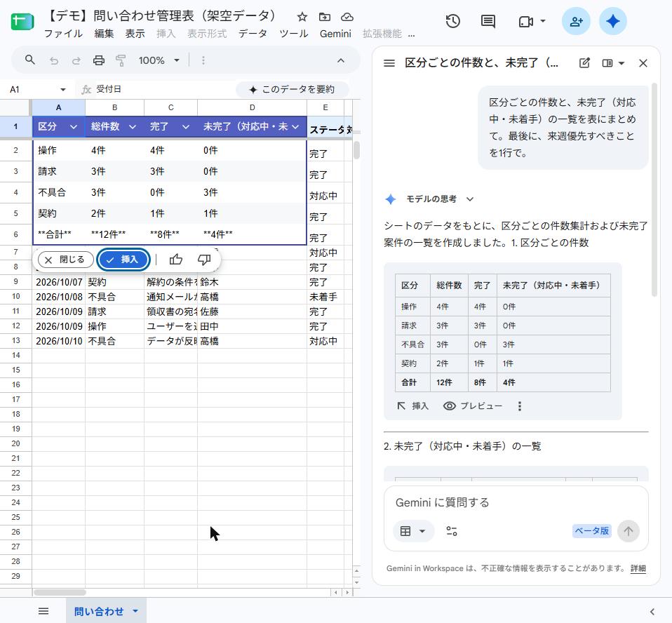
Task: Preview the Gemini generated table
Action: (x=473, y=406)
